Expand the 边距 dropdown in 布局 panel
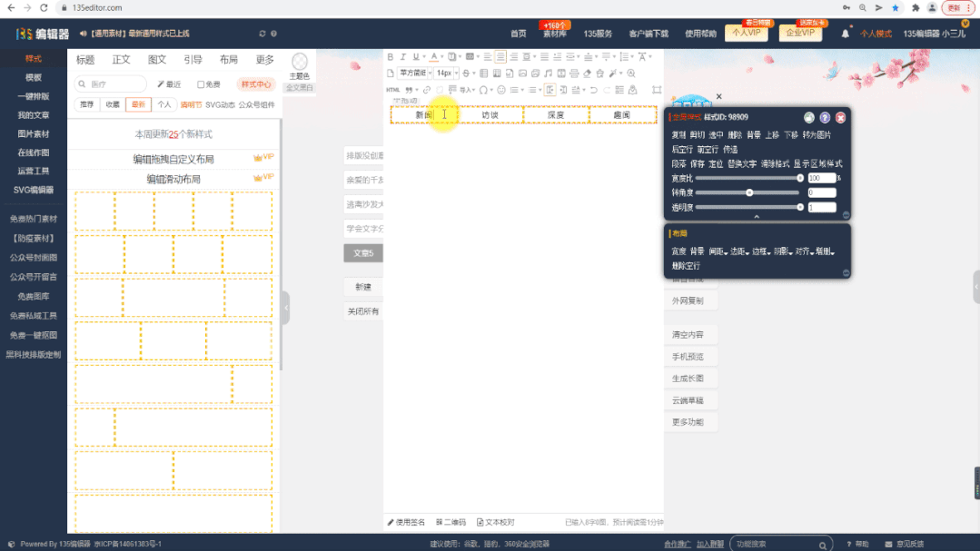Viewport: 980px width, 551px height. (x=739, y=251)
